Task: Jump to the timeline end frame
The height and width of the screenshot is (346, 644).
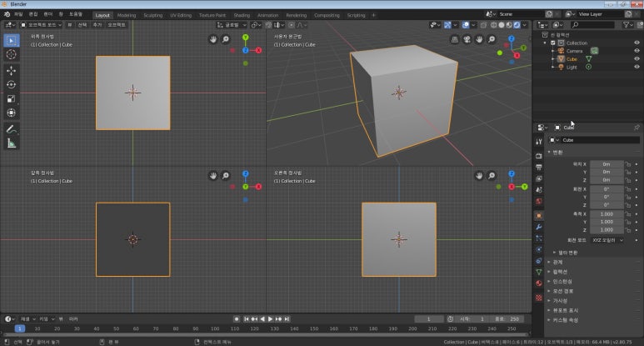Action: pos(287,318)
